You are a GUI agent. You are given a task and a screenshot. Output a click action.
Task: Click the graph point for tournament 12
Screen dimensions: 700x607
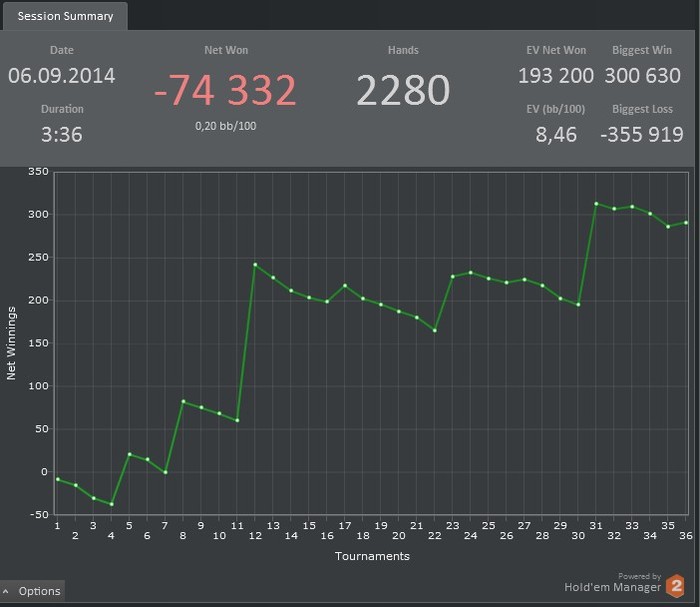click(255, 265)
